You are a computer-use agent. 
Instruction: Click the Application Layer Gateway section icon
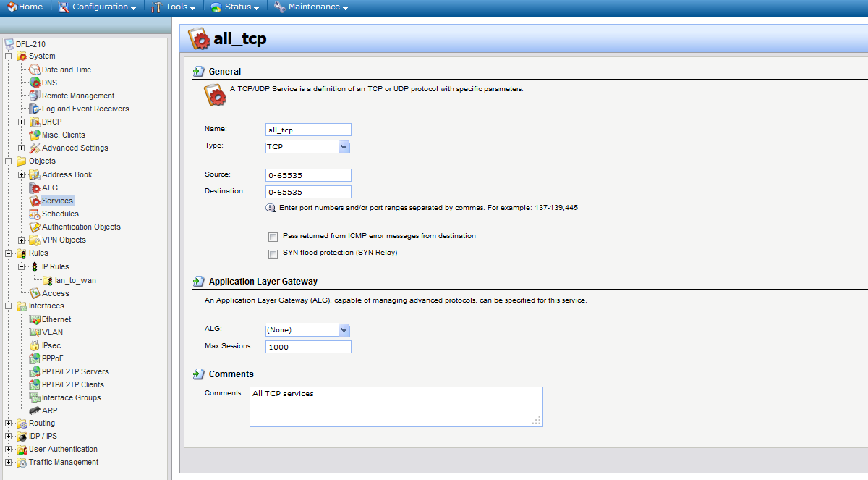click(198, 281)
